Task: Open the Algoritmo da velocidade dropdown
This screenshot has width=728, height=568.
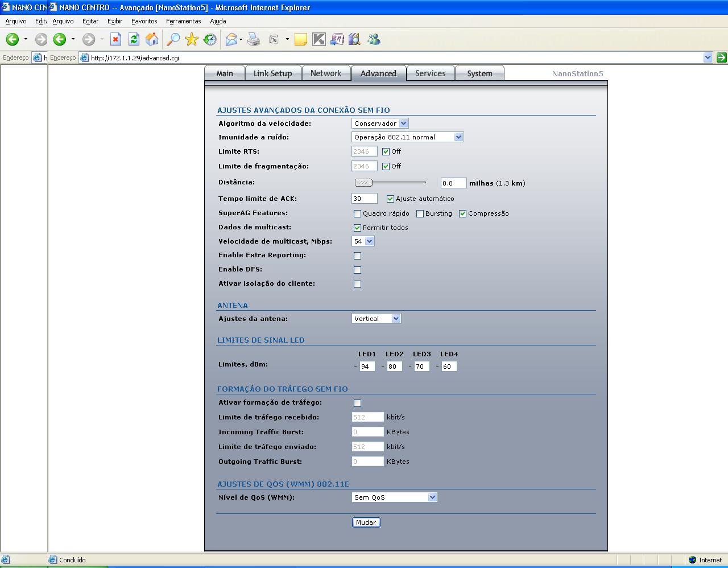Action: (x=380, y=124)
